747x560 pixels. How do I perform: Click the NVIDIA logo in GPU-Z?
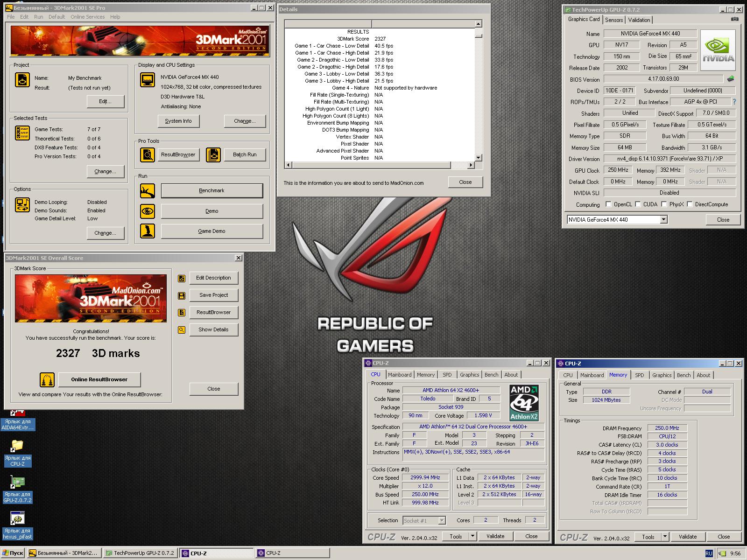tap(719, 50)
